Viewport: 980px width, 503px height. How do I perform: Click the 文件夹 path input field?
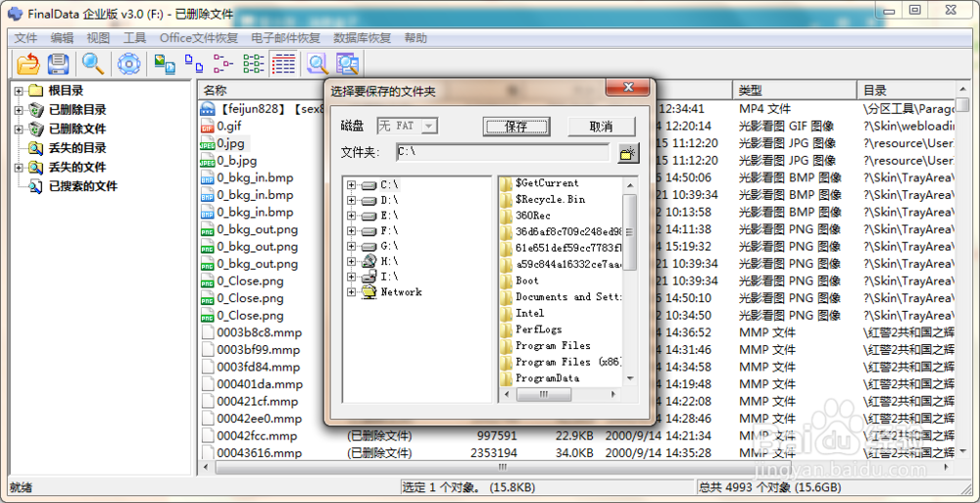coord(503,152)
